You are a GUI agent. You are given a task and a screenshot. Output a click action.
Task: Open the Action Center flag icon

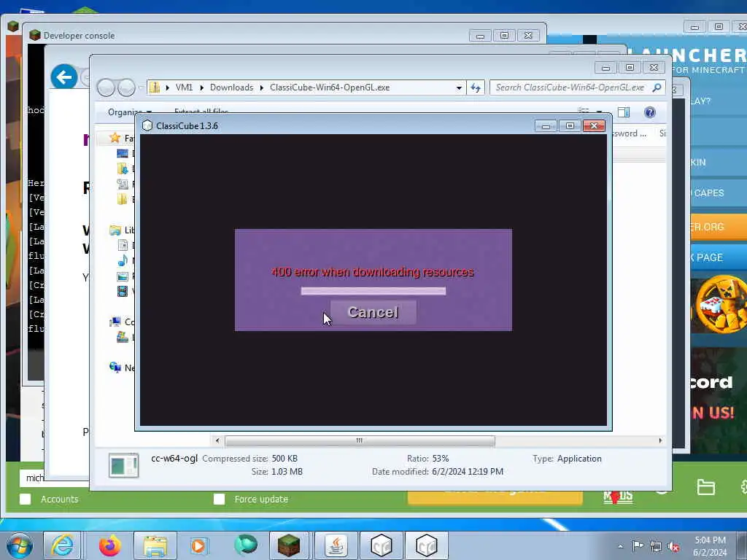coord(638,546)
